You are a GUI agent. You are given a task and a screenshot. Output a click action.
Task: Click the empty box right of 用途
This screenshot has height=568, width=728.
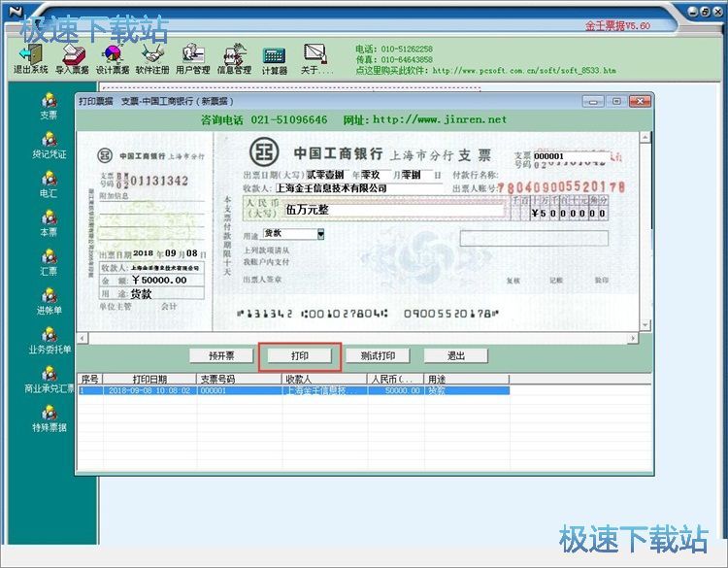[534, 238]
